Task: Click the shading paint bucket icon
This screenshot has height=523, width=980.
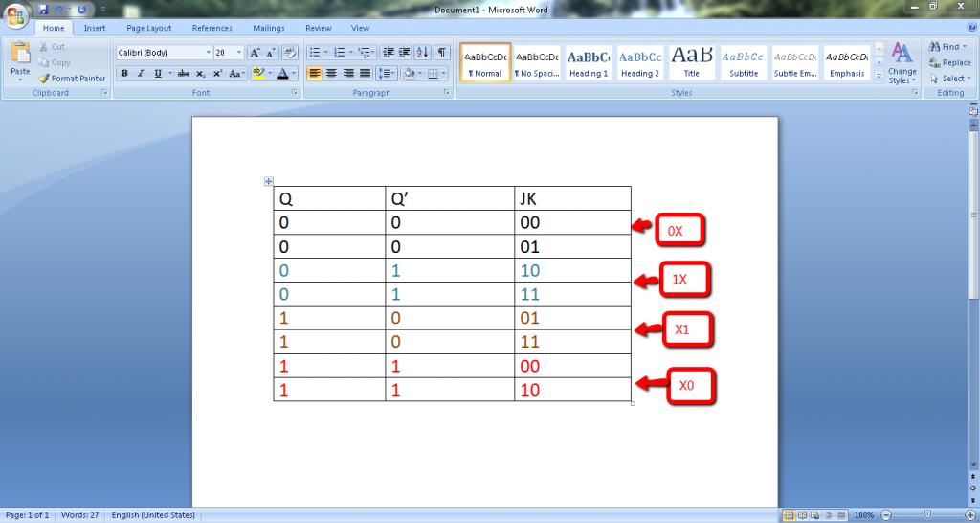Action: pyautogui.click(x=410, y=74)
